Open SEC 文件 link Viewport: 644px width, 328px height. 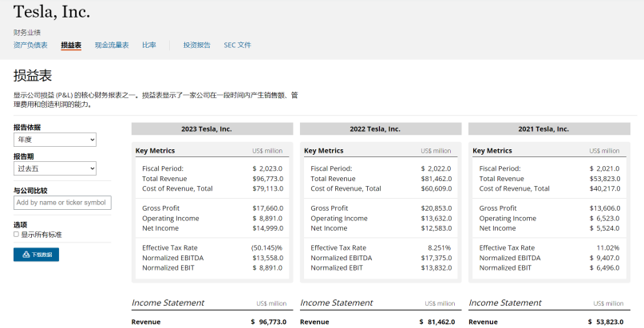pos(237,45)
